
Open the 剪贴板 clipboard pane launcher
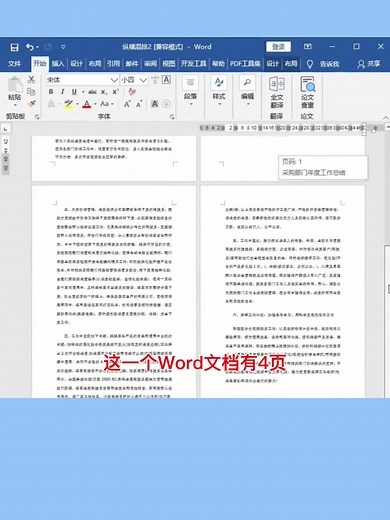coord(37,117)
